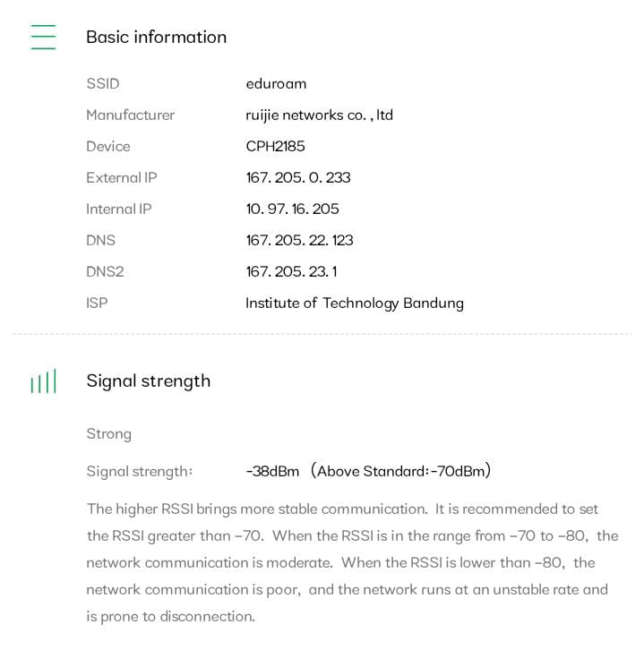Click the SSID value eduroam

(276, 83)
